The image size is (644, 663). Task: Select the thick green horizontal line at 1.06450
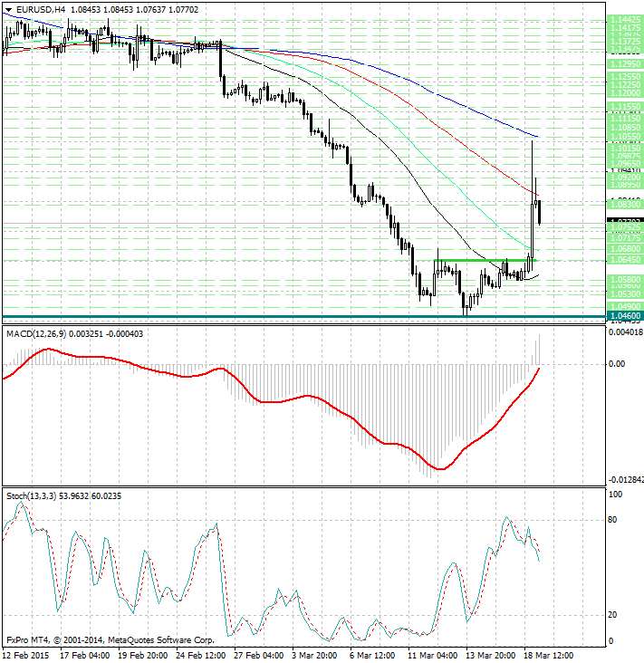click(485, 261)
